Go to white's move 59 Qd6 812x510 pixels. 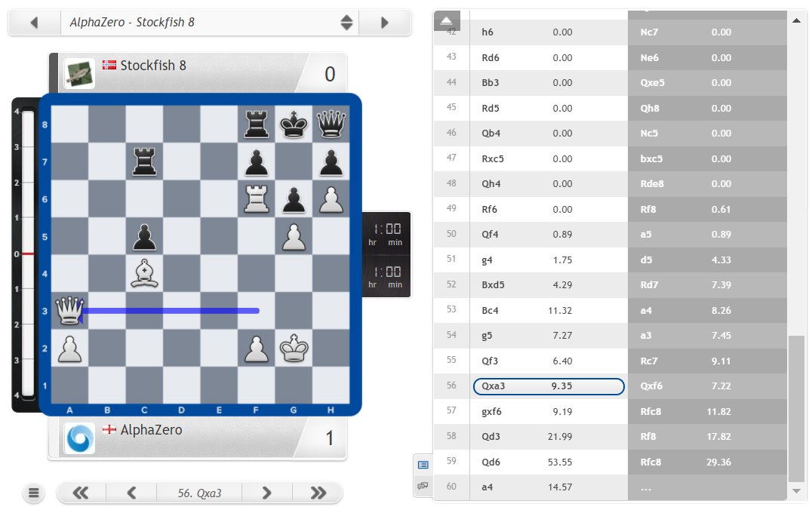(x=549, y=462)
